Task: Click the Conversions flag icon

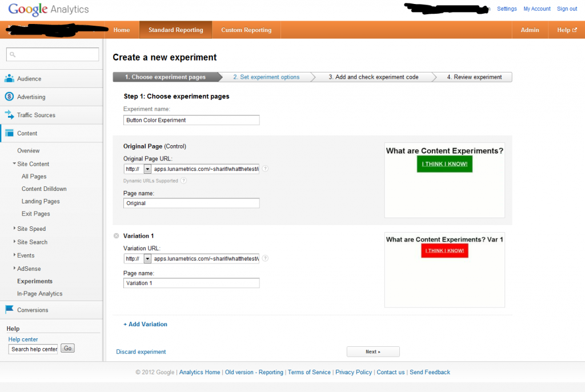Action: pos(9,310)
